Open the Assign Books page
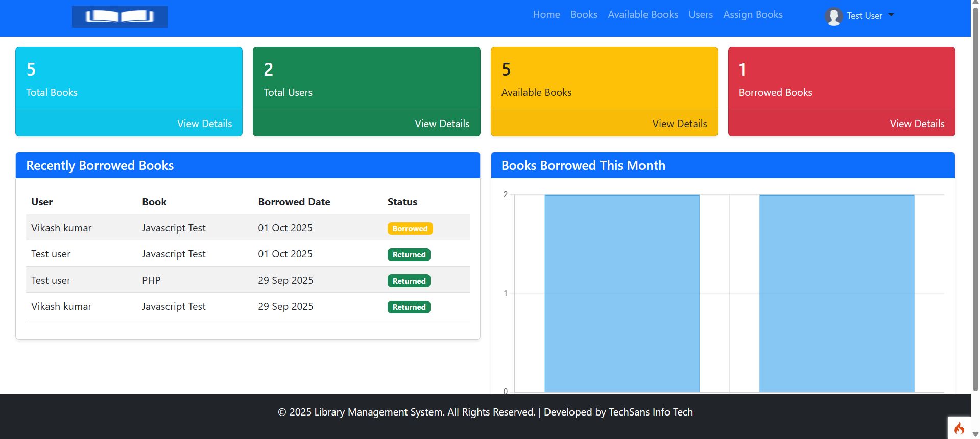This screenshot has height=439, width=980. click(752, 15)
